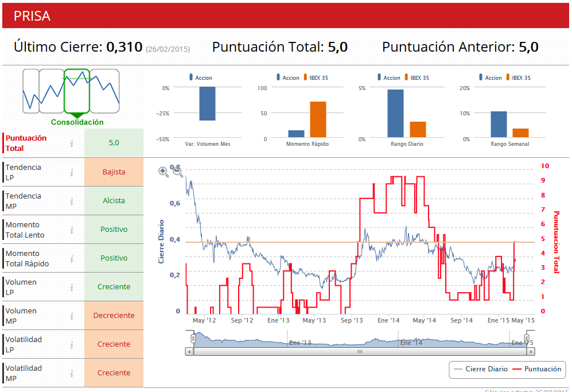Click Decreciente value of Volumen MP
Image resolution: width=572 pixels, height=392 pixels.
(x=114, y=315)
